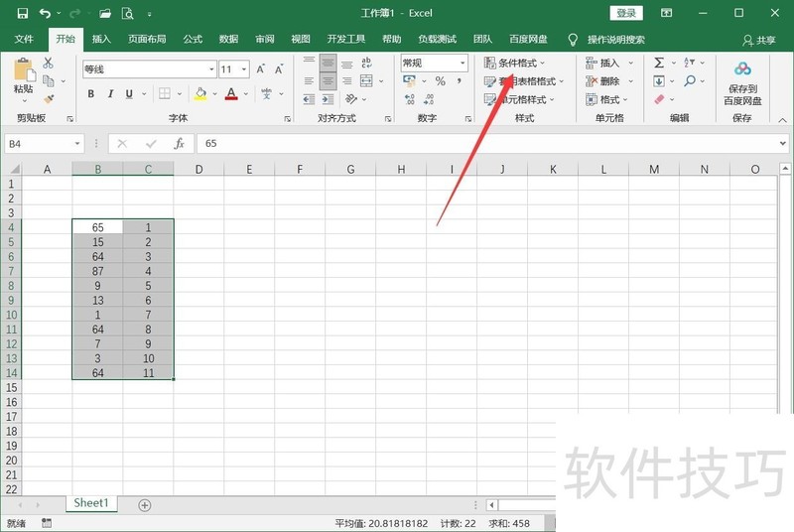
Task: Open the 格式 format cells menu
Action: click(606, 99)
